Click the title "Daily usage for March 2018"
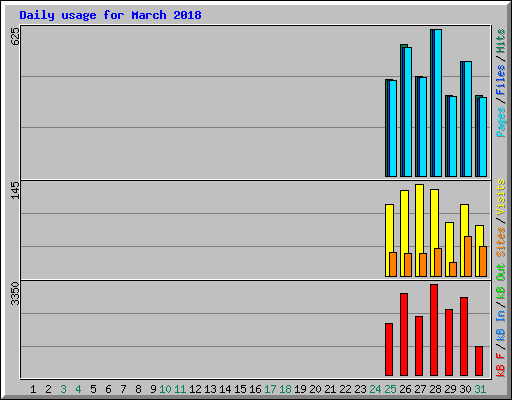 click(110, 15)
